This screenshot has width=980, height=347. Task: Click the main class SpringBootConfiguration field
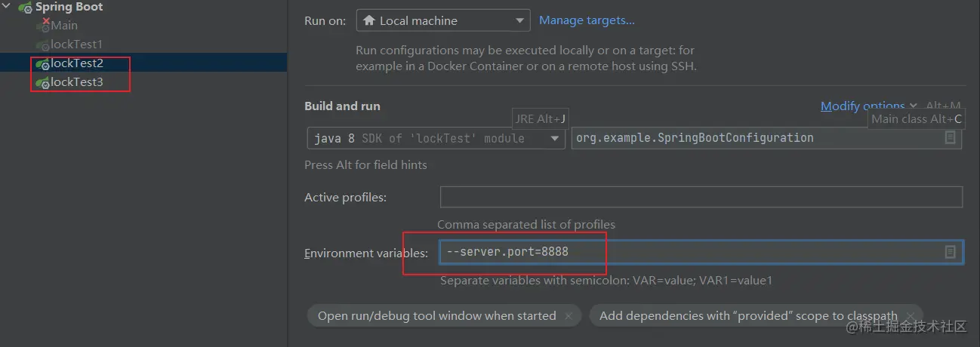point(755,138)
